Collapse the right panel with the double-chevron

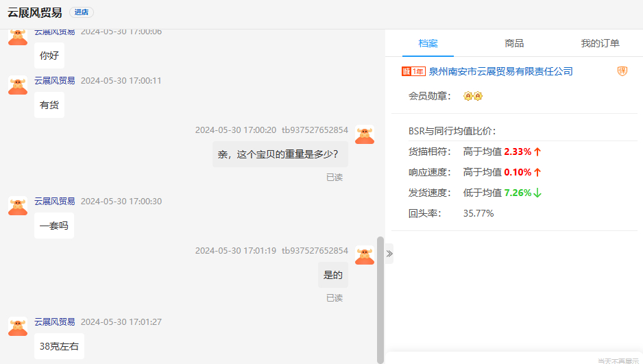(389, 254)
